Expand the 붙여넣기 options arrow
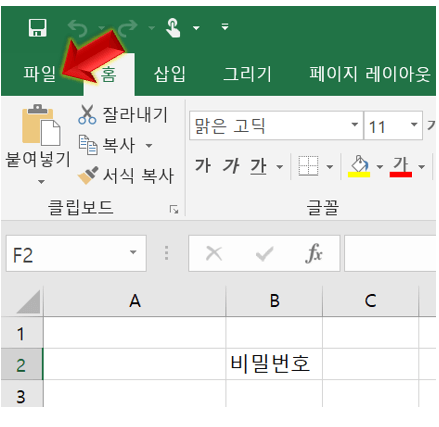Image resolution: width=439 pixels, height=427 pixels. pyautogui.click(x=41, y=182)
